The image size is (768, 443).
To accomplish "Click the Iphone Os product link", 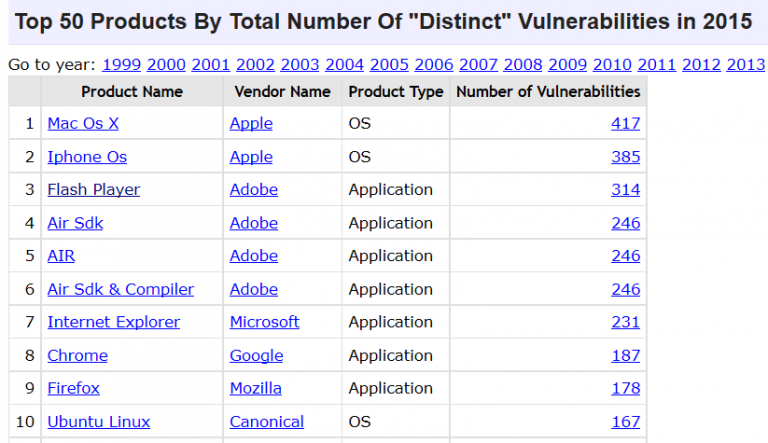I will click(x=87, y=157).
